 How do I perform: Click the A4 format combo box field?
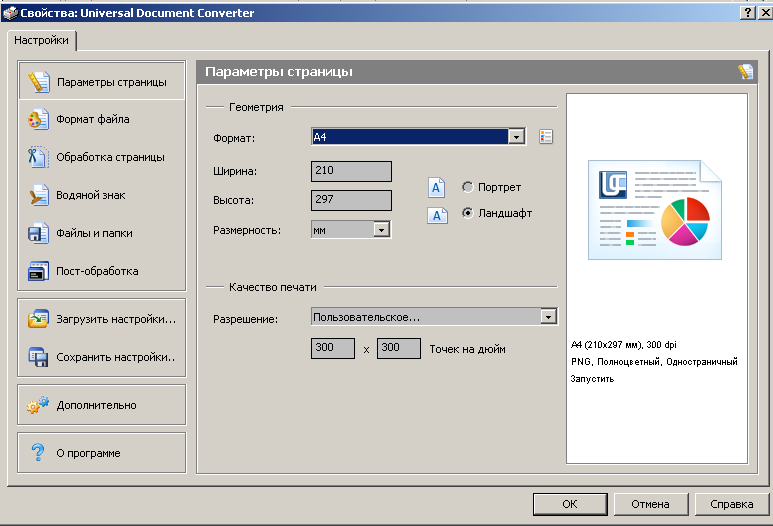pyautogui.click(x=419, y=137)
